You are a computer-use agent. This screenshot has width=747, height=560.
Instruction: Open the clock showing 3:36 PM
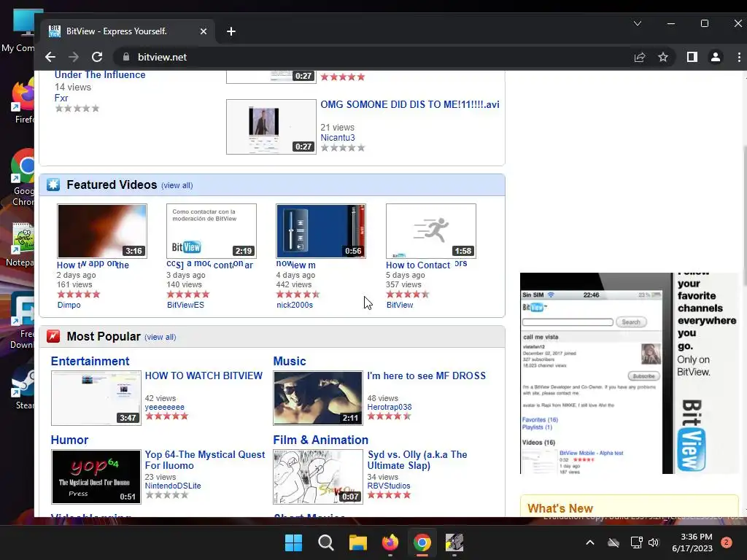[x=692, y=542]
